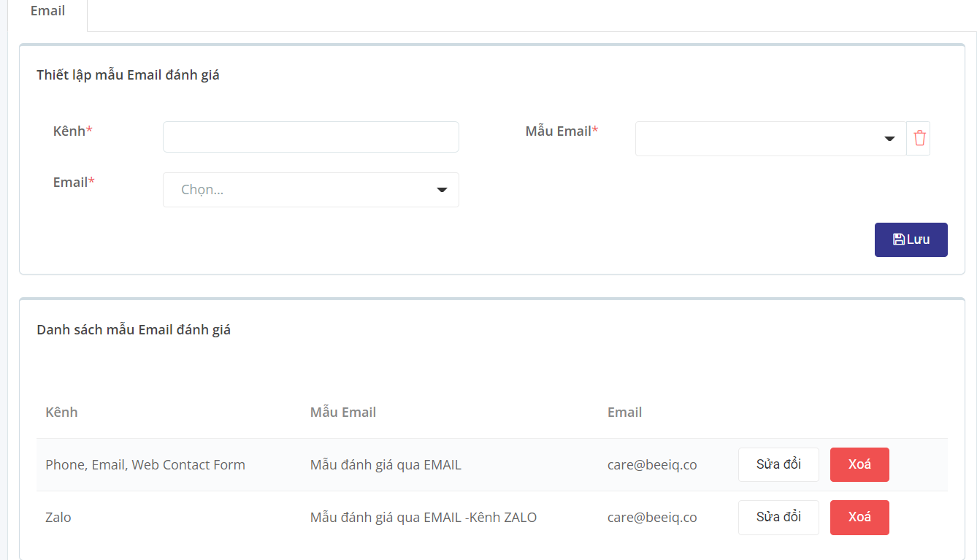The image size is (977, 560).
Task: Click 'Mẫu đánh giá qua EMAIL -Kênh ZALO' cell
Action: coord(424,518)
